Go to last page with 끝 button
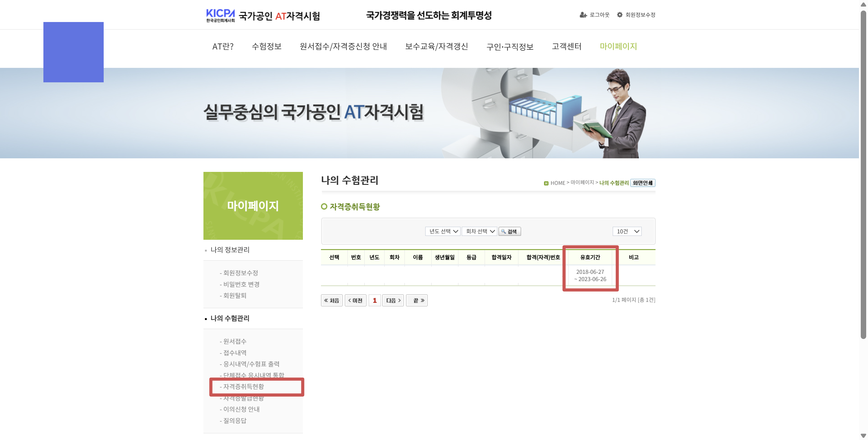Viewport: 868px width, 440px height. point(417,300)
